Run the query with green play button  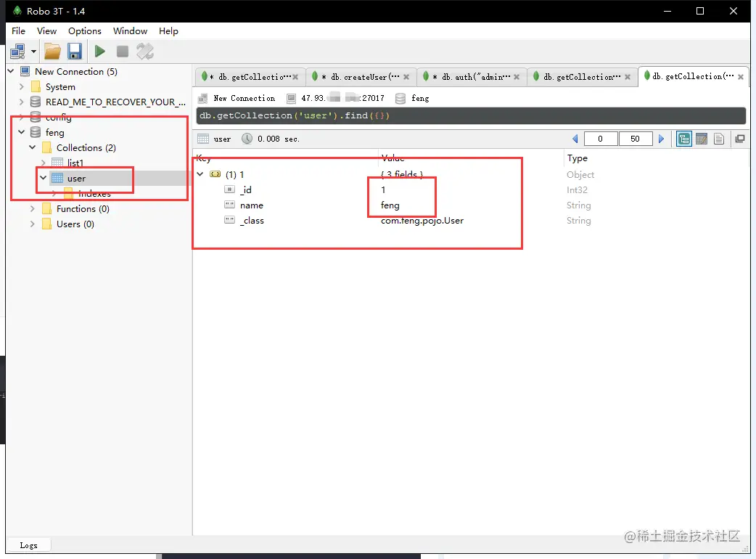(100, 51)
